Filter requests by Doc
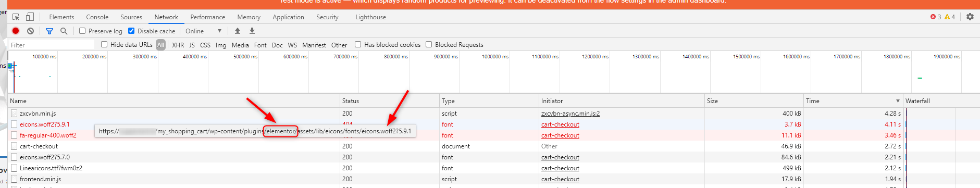 pyautogui.click(x=277, y=45)
